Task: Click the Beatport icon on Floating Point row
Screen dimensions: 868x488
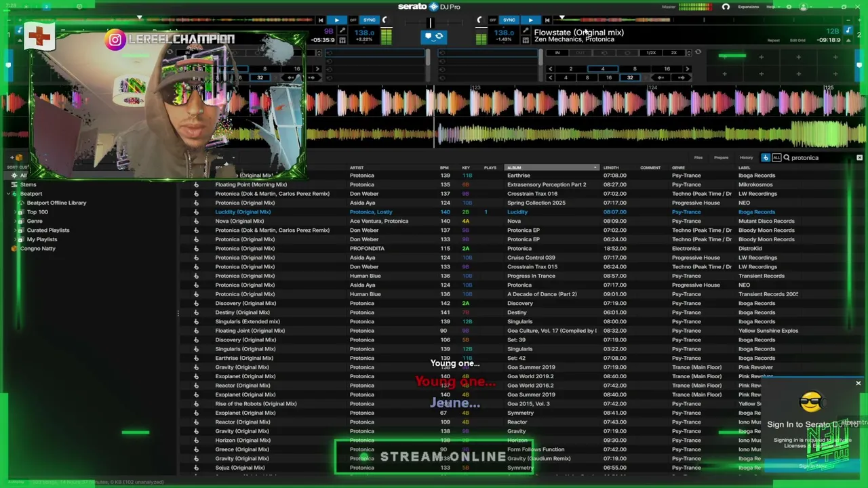Action: tap(196, 184)
